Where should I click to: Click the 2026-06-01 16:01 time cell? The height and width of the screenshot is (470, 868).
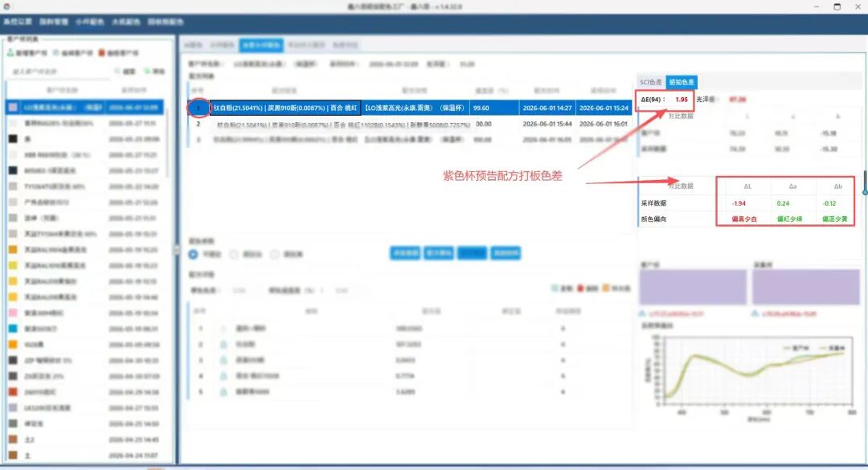604,124
